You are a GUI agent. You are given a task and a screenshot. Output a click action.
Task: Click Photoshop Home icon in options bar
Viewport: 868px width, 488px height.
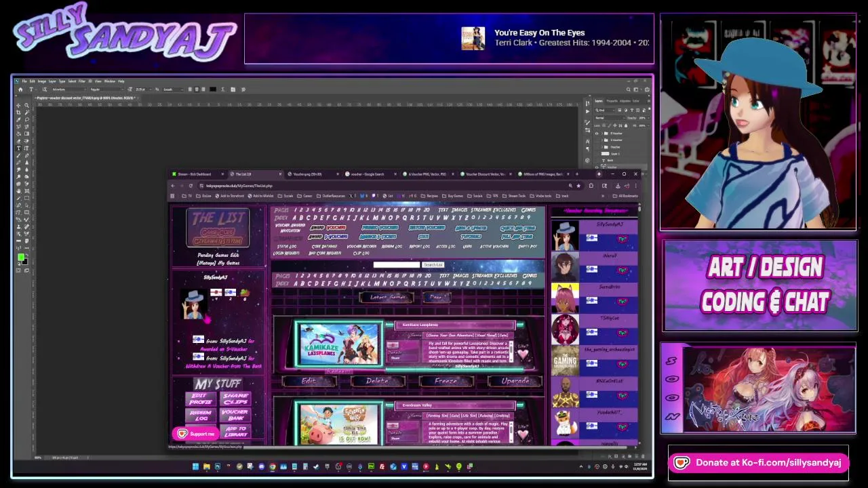pos(20,89)
